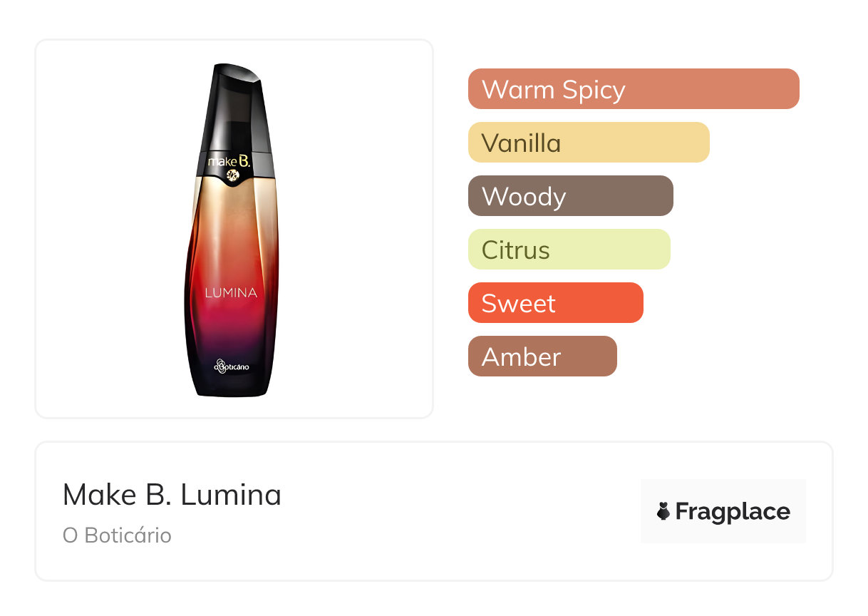Select the Warm Spicy accord bar

(x=633, y=89)
